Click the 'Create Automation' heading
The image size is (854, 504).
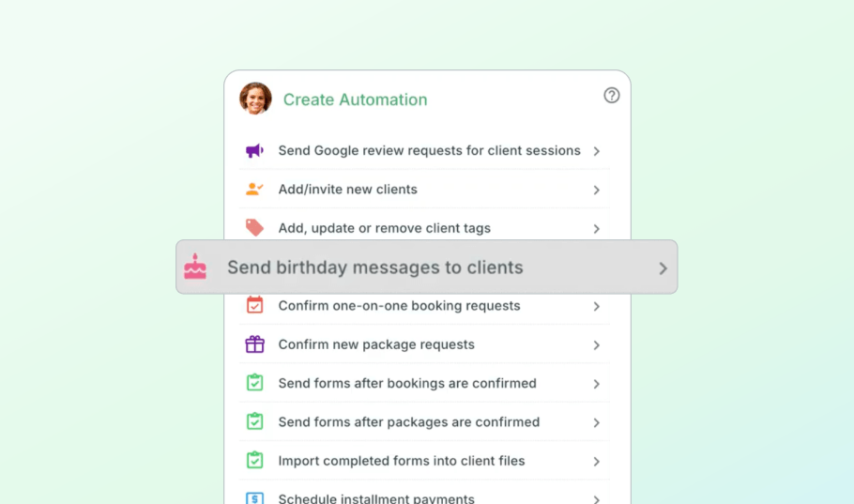coord(355,99)
